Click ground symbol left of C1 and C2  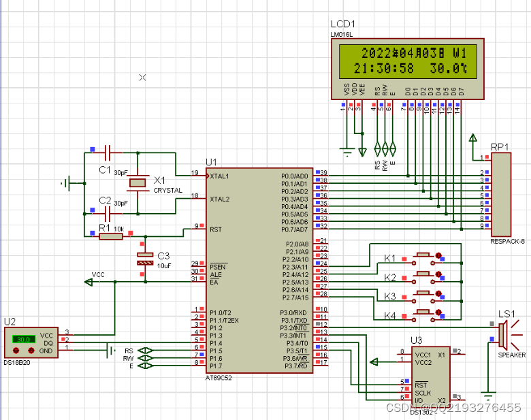pos(67,183)
